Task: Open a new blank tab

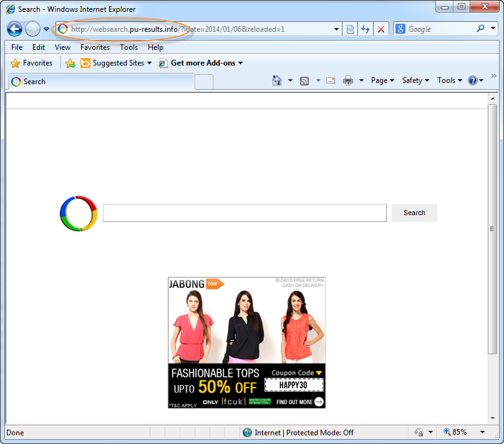Action: coord(204,82)
